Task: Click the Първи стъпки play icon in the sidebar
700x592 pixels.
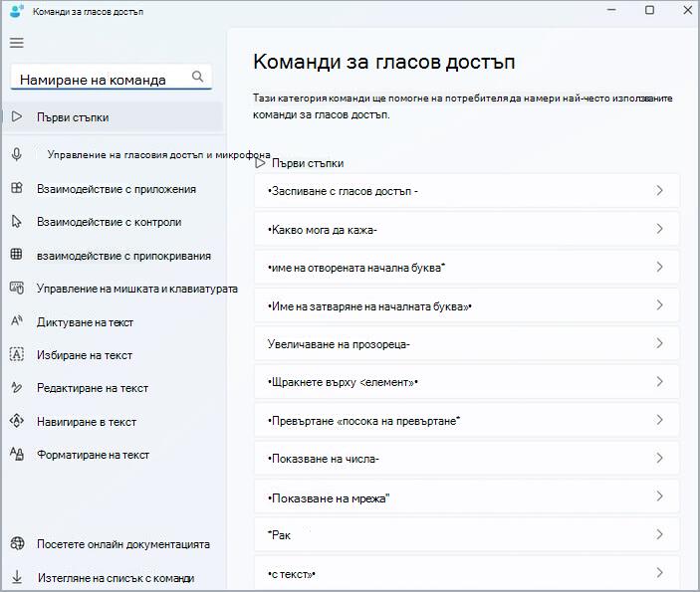Action: 17,116
